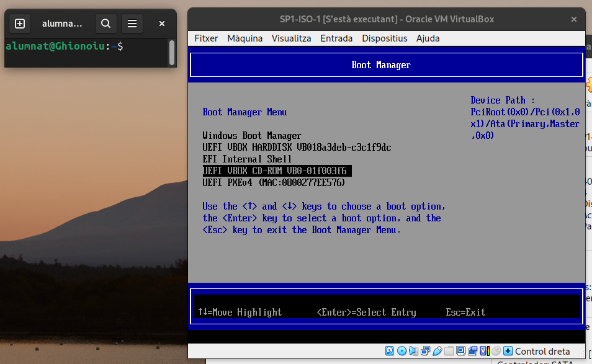Click the terminal search button
This screenshot has width=592, height=364.
point(106,24)
